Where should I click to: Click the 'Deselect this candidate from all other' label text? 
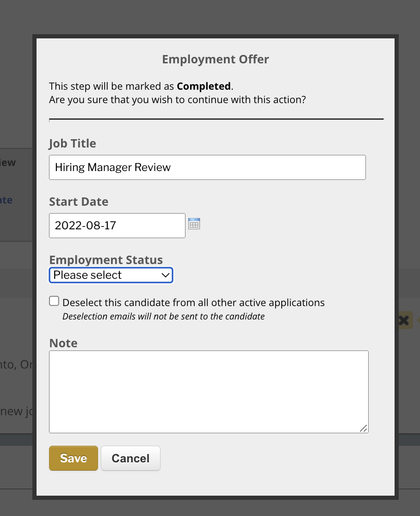pos(193,302)
